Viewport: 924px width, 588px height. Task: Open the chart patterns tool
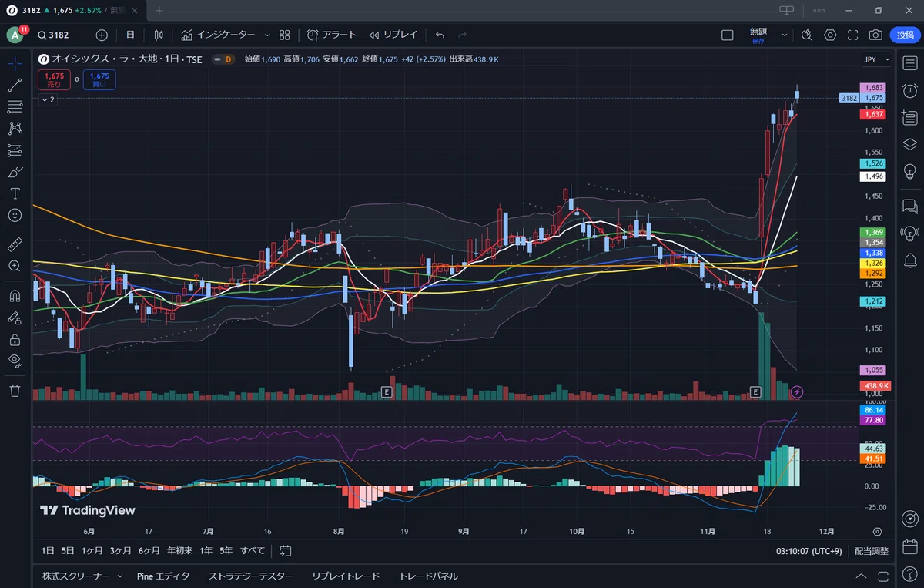(x=15, y=129)
